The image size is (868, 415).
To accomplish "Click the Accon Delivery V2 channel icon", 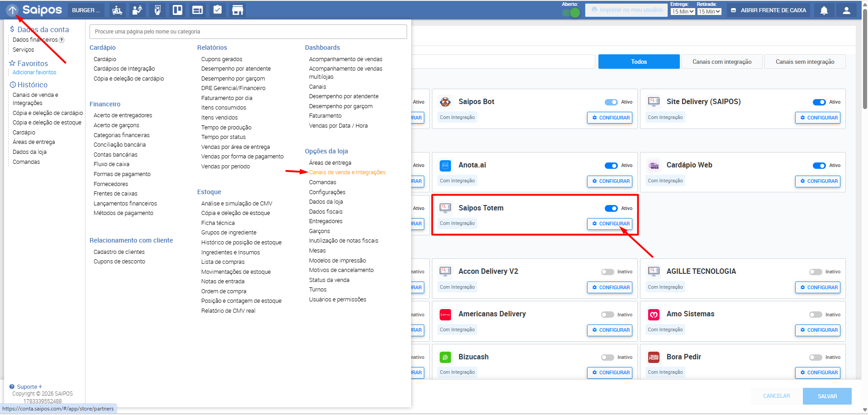I will tap(445, 272).
